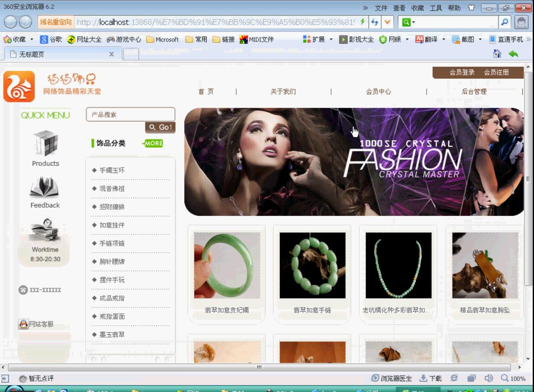Click the 翻译 translate tool

(x=426, y=39)
